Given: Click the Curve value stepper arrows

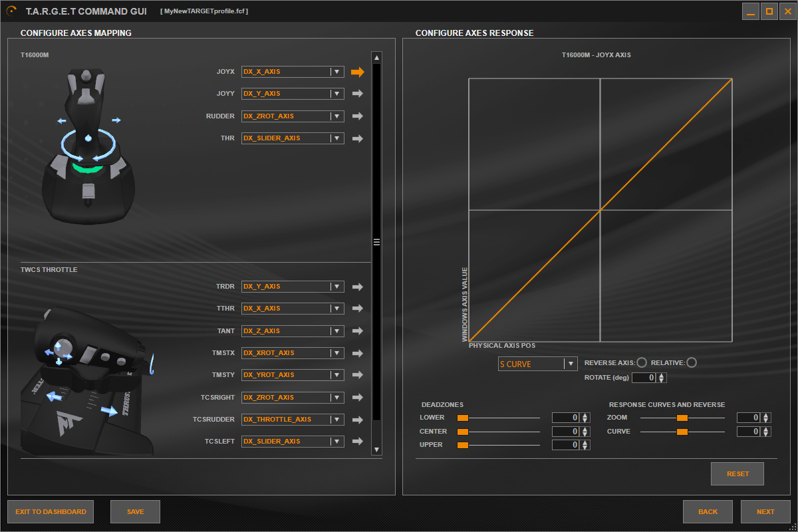Looking at the screenshot, I should [x=766, y=432].
